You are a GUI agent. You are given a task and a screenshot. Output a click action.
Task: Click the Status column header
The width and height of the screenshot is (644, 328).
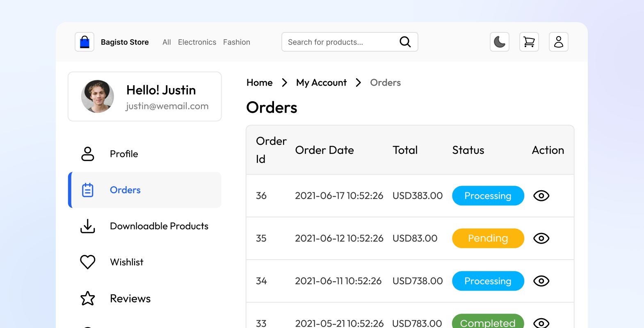468,150
